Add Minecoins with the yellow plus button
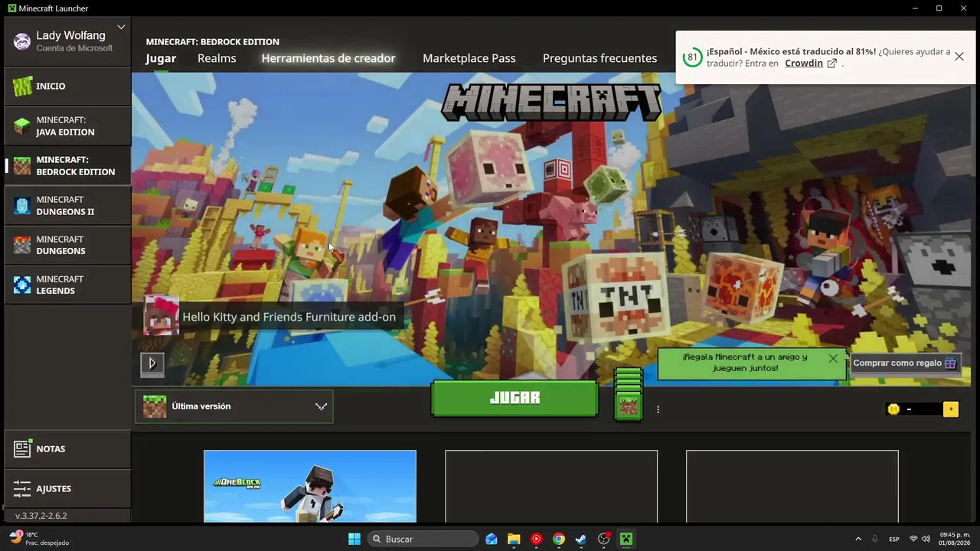980x551 pixels. [951, 409]
